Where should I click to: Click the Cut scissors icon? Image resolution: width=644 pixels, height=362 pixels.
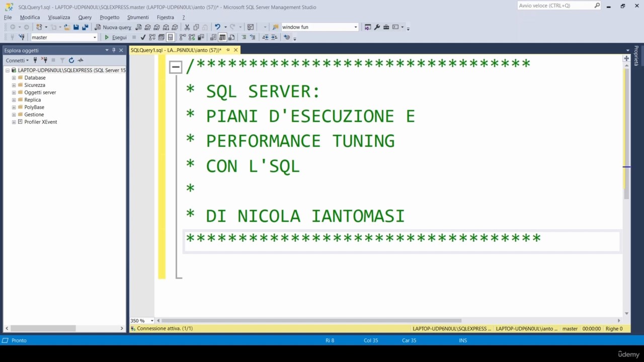tap(187, 27)
